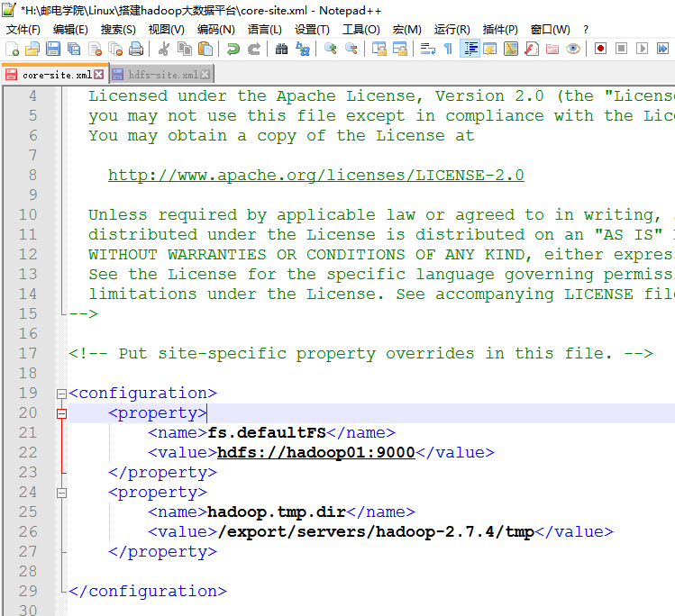Open Find with the binoculars icon
This screenshot has height=616, width=675.
click(281, 49)
